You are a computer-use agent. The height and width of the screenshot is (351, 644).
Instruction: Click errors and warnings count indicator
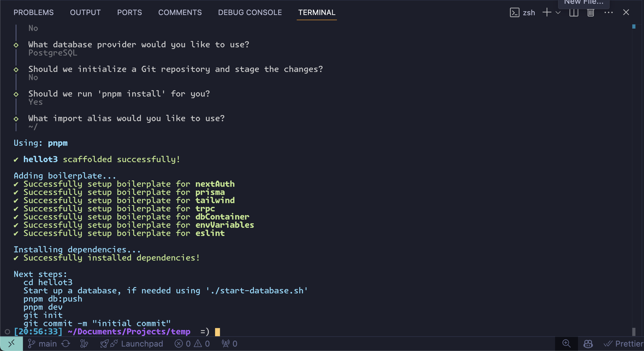[192, 344]
